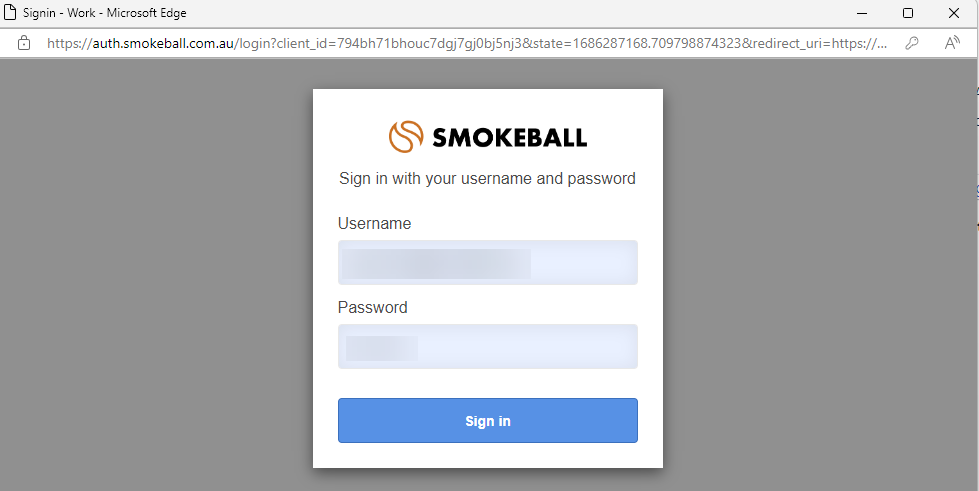Click the Username field label
The width and height of the screenshot is (979, 491).
point(374,224)
